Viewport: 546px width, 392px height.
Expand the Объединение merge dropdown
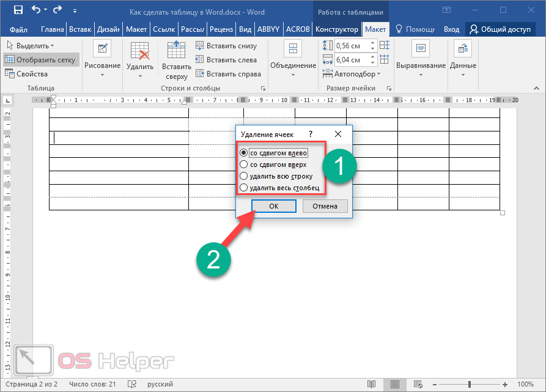(292, 59)
